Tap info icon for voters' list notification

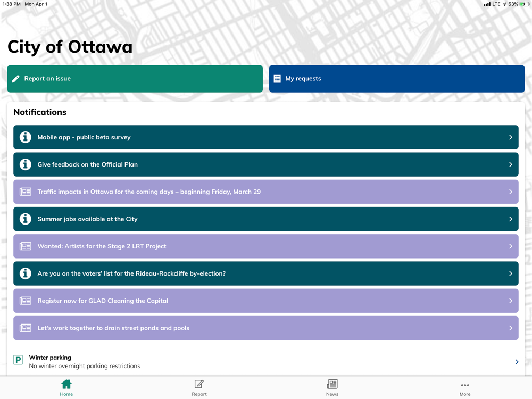pyautogui.click(x=26, y=273)
